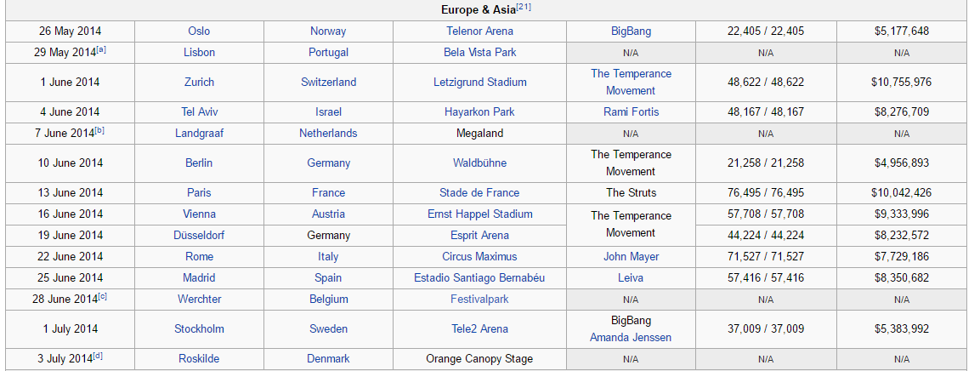Open footnote [21] reference in header
This screenshot has height=371, width=980.
pos(524,7)
